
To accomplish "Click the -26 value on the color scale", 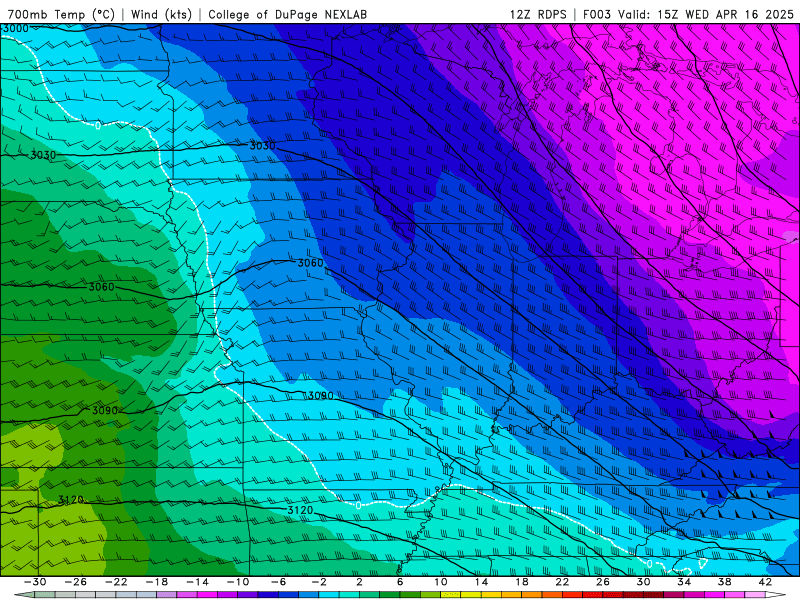I will point(76,582).
